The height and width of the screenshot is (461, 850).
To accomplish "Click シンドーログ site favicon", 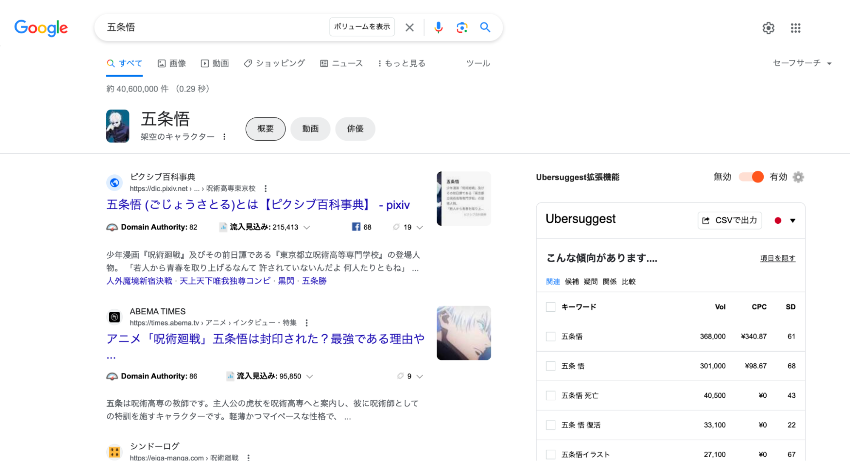I will click(114, 452).
